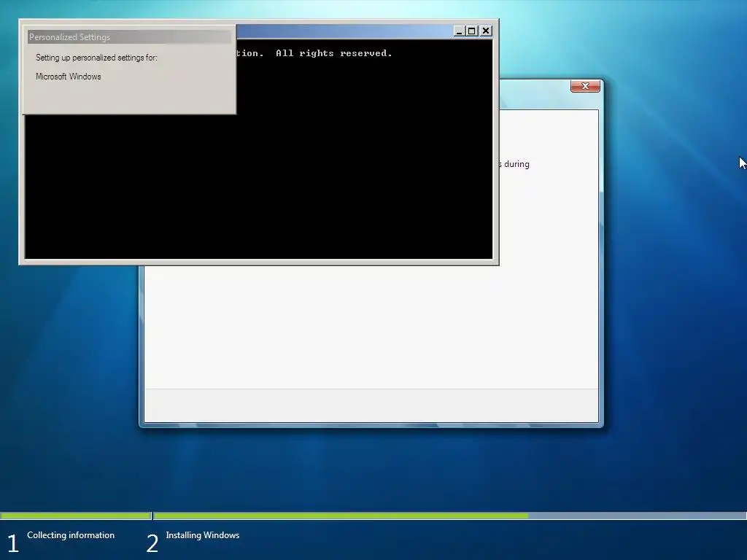The image size is (747, 560).
Task: Click the 'Microsoft Windows' text
Action: click(x=68, y=76)
